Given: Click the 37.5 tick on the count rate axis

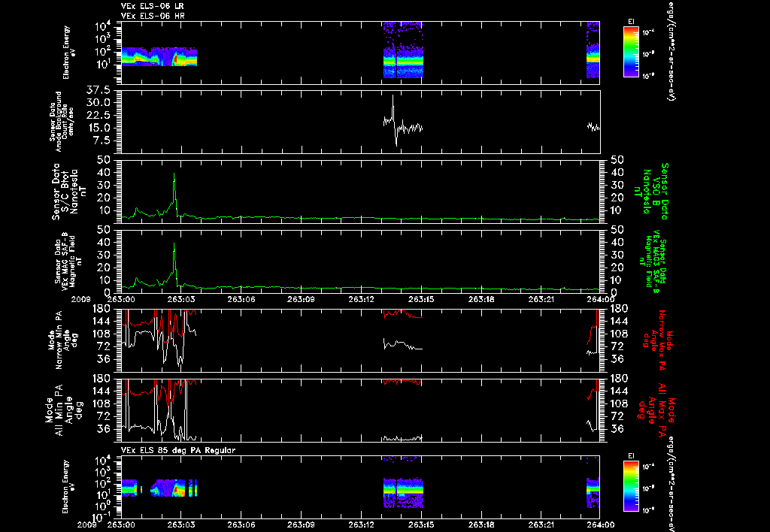Looking at the screenshot, I should (x=99, y=90).
